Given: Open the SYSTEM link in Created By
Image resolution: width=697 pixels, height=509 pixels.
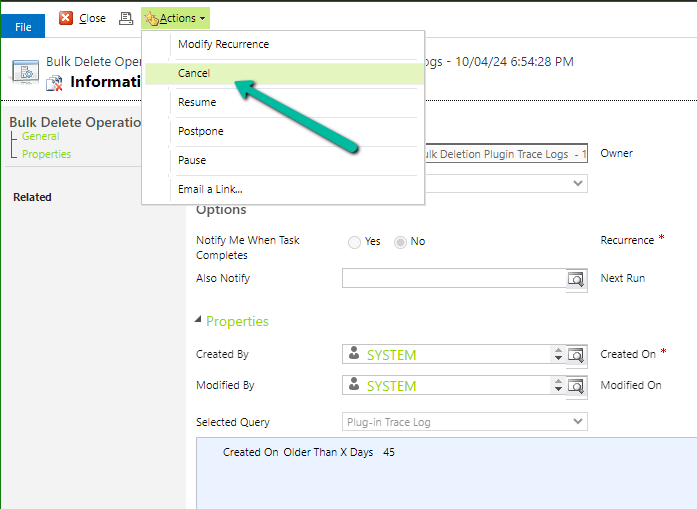Looking at the screenshot, I should coord(391,355).
